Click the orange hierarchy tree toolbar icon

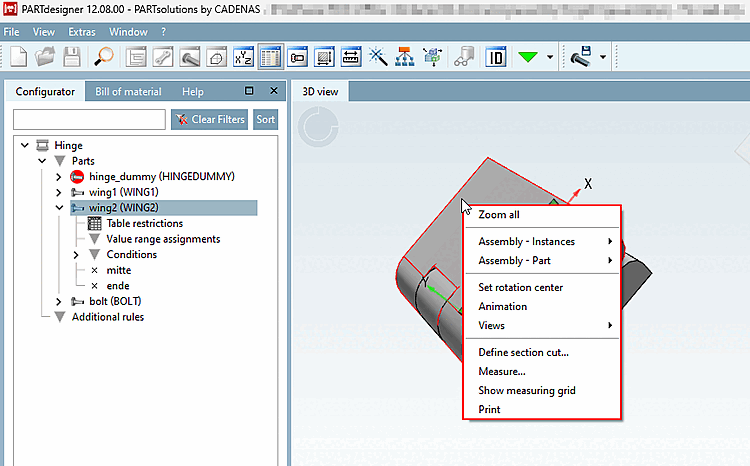pyautogui.click(x=405, y=57)
